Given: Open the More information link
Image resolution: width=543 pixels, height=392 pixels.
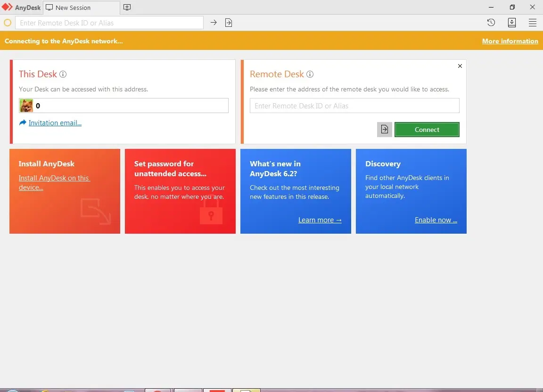Looking at the screenshot, I should pyautogui.click(x=510, y=41).
